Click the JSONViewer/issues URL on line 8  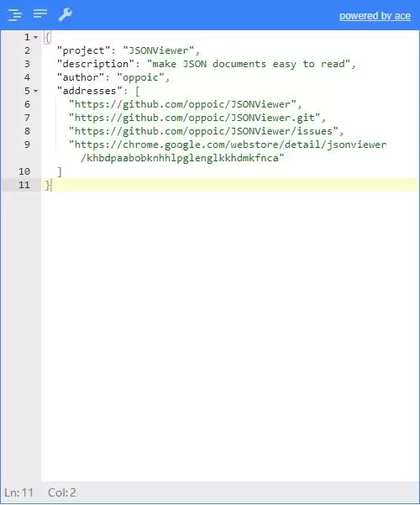pos(204,131)
